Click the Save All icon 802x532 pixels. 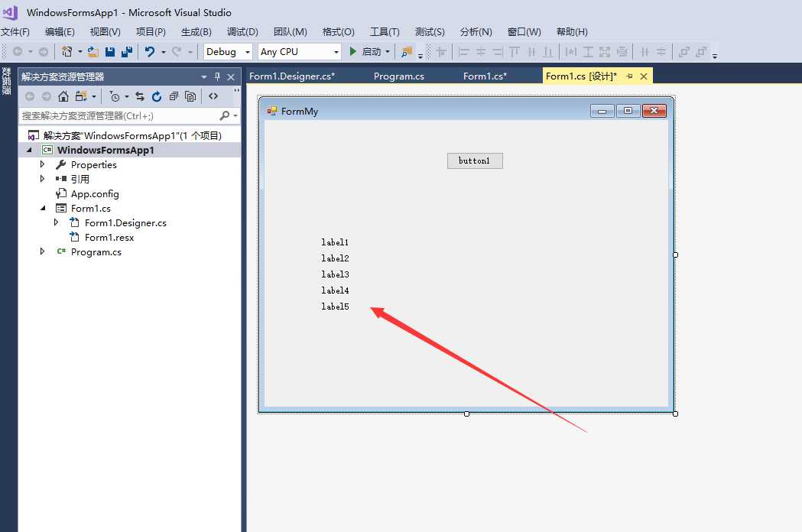[x=127, y=52]
